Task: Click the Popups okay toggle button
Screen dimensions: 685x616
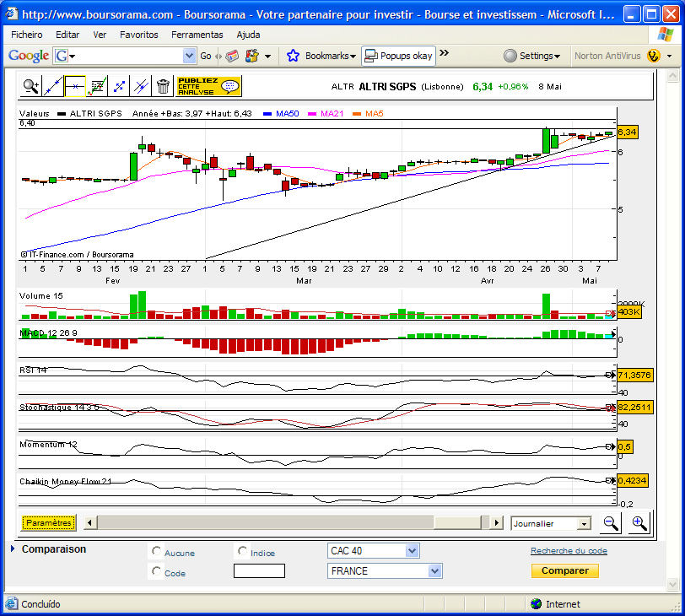Action: [x=398, y=56]
